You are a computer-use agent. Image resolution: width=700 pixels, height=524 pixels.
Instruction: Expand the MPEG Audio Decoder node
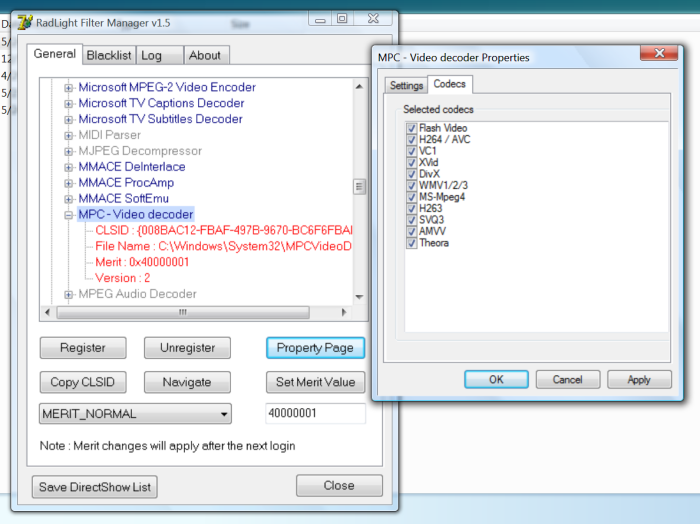tap(68, 295)
